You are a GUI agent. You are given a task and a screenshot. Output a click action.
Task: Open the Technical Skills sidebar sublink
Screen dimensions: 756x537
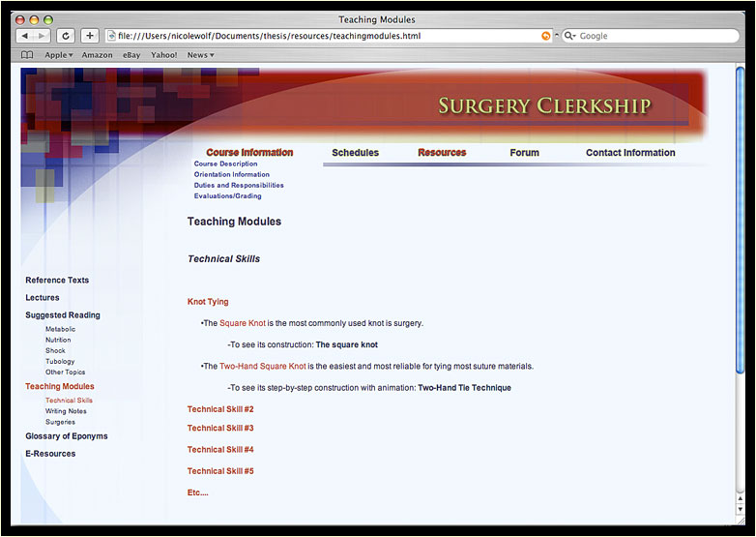(69, 400)
